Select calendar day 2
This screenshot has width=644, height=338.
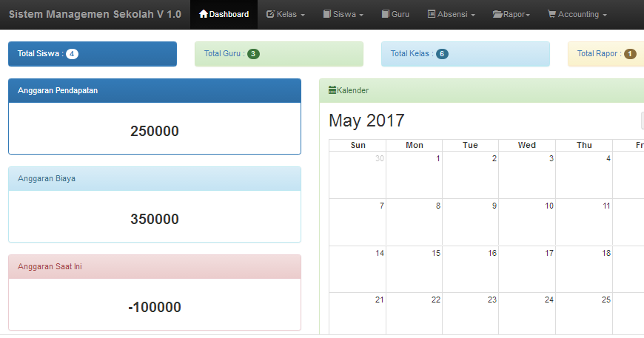[494, 158]
